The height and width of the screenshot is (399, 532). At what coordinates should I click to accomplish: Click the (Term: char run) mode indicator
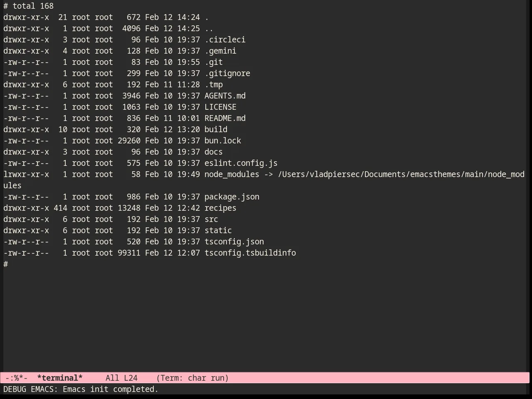192,378
